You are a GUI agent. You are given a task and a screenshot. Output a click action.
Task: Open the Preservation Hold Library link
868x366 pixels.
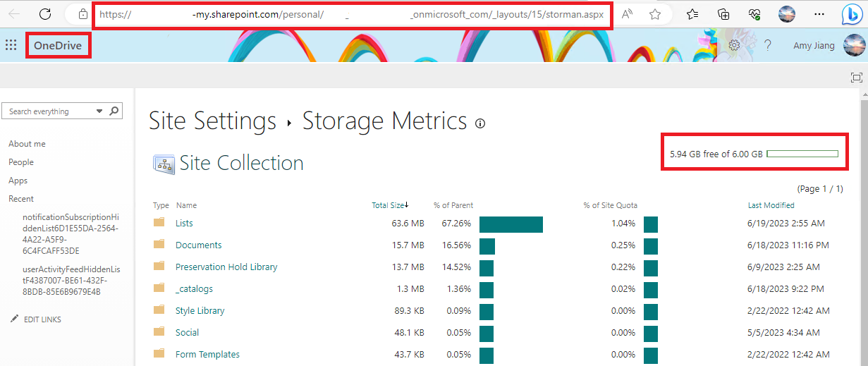[x=226, y=267]
